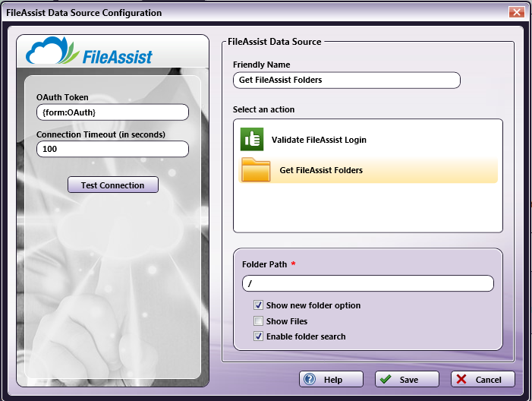Enable the Show Files checkbox
Viewport: 532px width, 401px height.
click(x=258, y=320)
